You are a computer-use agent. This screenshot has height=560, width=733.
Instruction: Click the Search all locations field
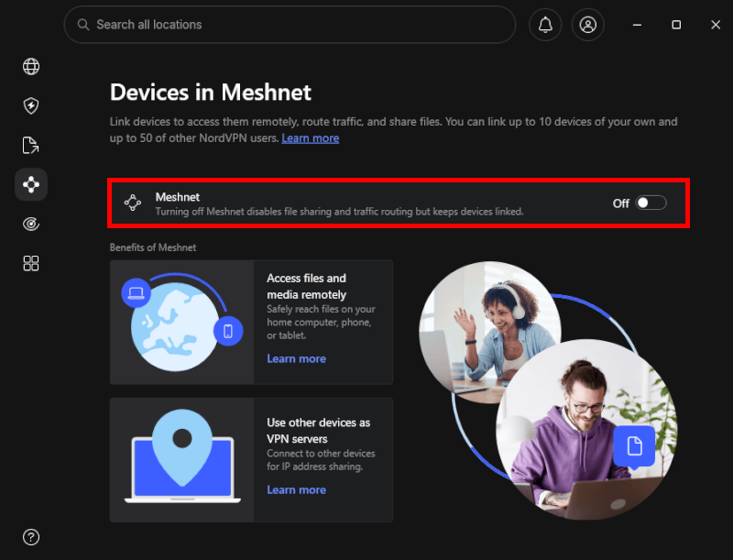coord(290,25)
